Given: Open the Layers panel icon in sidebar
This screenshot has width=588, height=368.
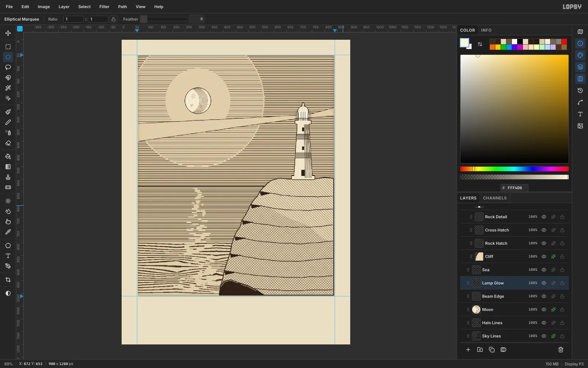Looking at the screenshot, I should 580,67.
